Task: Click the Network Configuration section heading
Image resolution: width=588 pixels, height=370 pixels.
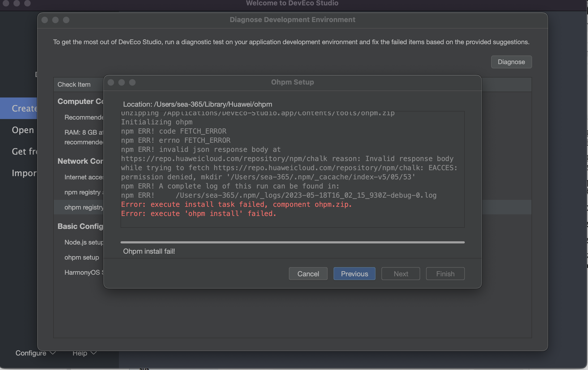Action: click(x=80, y=161)
